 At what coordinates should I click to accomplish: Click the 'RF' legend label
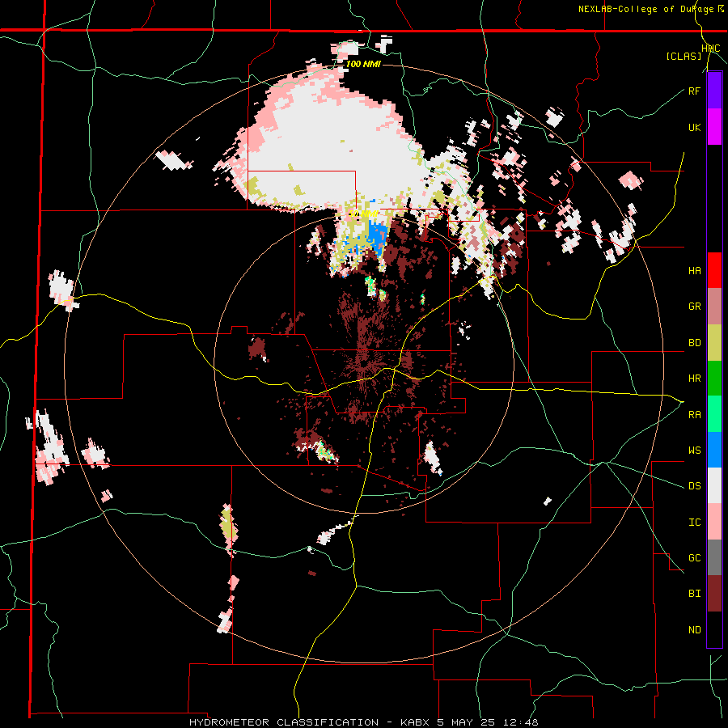click(x=694, y=91)
